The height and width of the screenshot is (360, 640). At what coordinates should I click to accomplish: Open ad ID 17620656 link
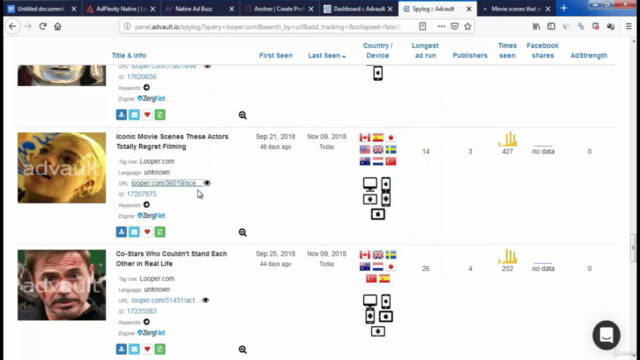pos(142,77)
